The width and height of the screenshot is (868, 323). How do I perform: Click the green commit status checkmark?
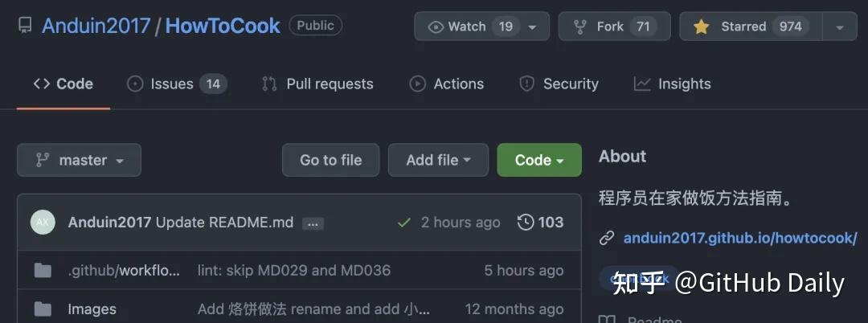coord(404,223)
